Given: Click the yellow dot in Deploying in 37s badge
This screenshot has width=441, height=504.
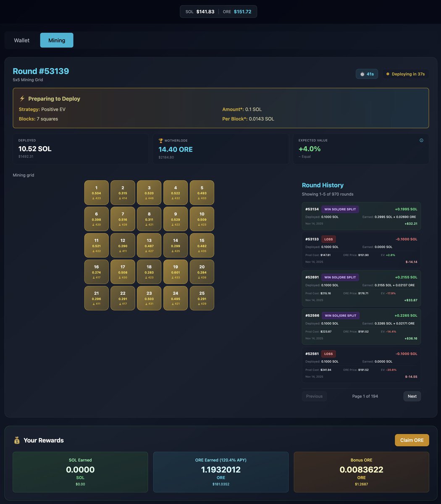Looking at the screenshot, I should click(388, 73).
